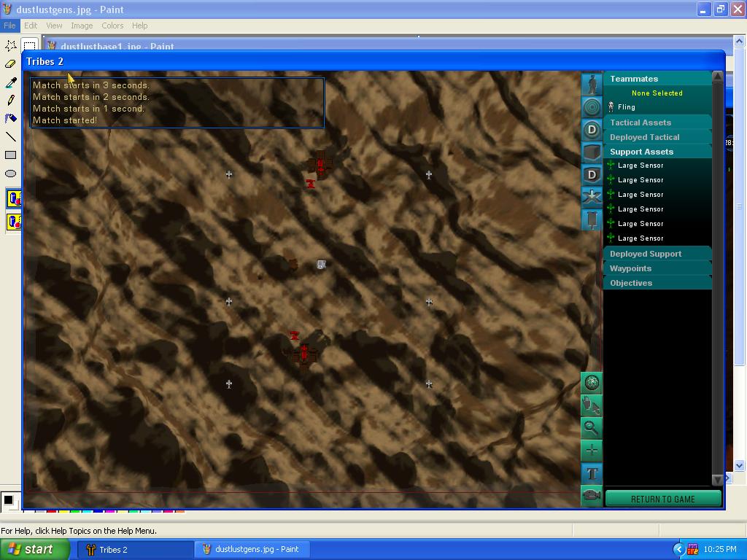
Task: Click command panel scroll up arrow
Action: [x=718, y=76]
